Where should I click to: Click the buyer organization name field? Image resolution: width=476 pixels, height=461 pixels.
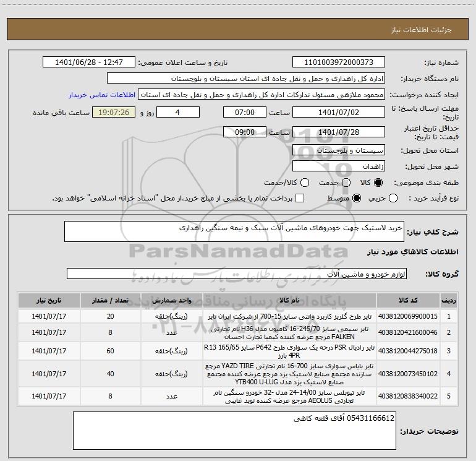point(246,79)
